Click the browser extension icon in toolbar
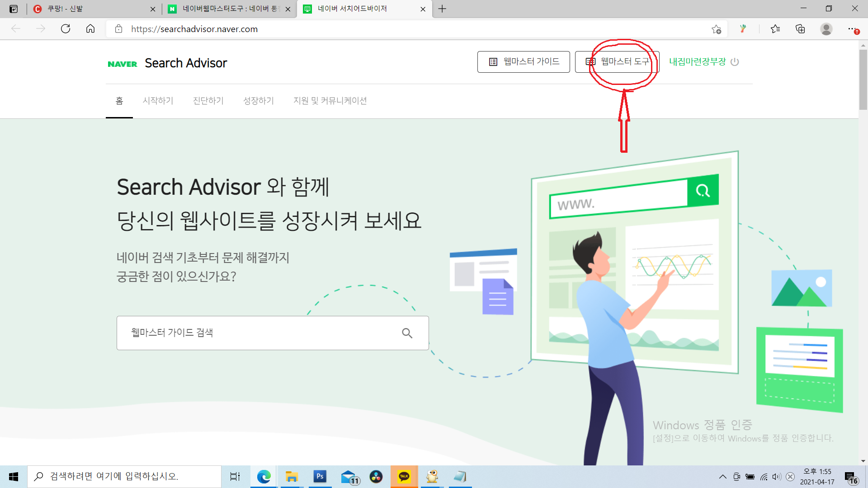This screenshot has height=488, width=868. click(x=743, y=29)
